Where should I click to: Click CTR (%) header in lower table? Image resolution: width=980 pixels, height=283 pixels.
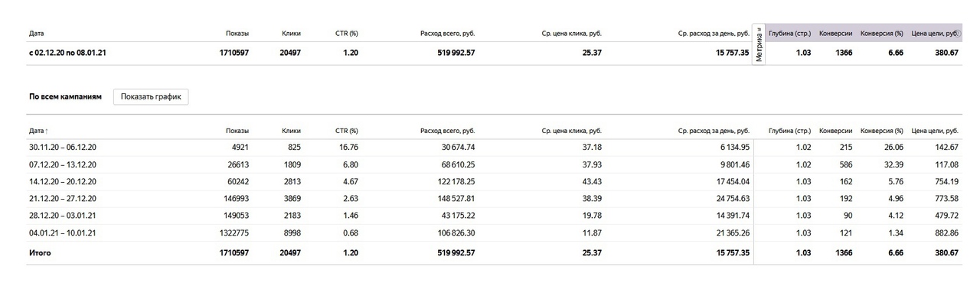pyautogui.click(x=347, y=131)
